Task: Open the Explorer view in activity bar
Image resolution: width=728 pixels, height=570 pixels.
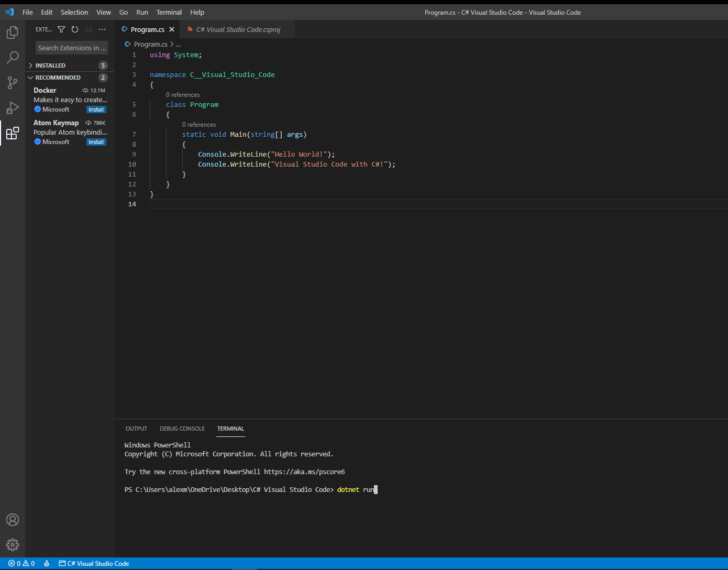Action: click(13, 33)
